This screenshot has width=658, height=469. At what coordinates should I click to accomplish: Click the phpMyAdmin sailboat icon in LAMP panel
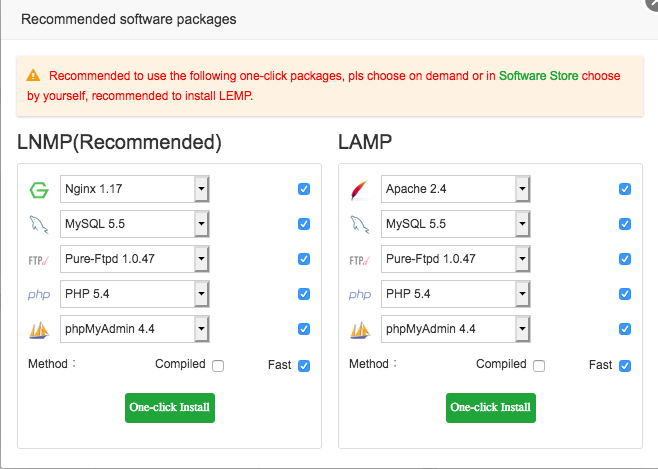(360, 330)
